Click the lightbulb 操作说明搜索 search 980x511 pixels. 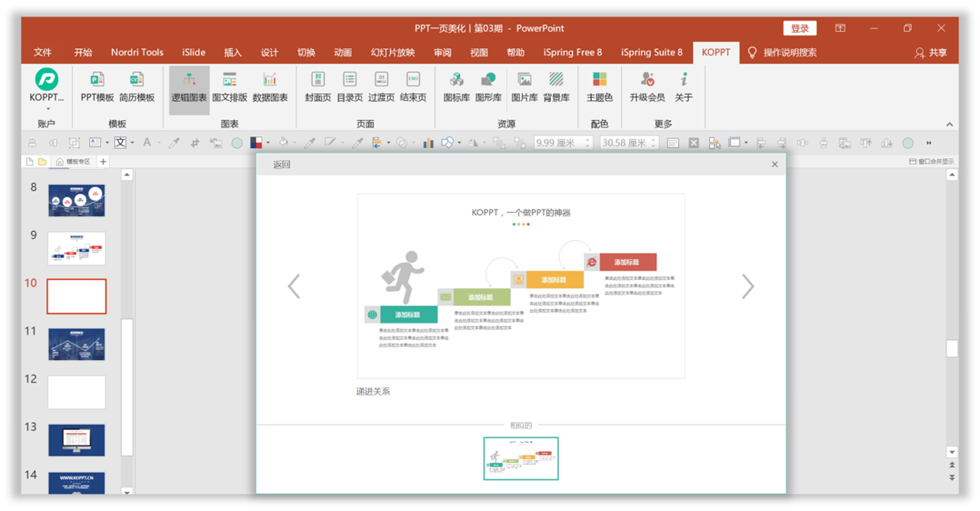[782, 52]
